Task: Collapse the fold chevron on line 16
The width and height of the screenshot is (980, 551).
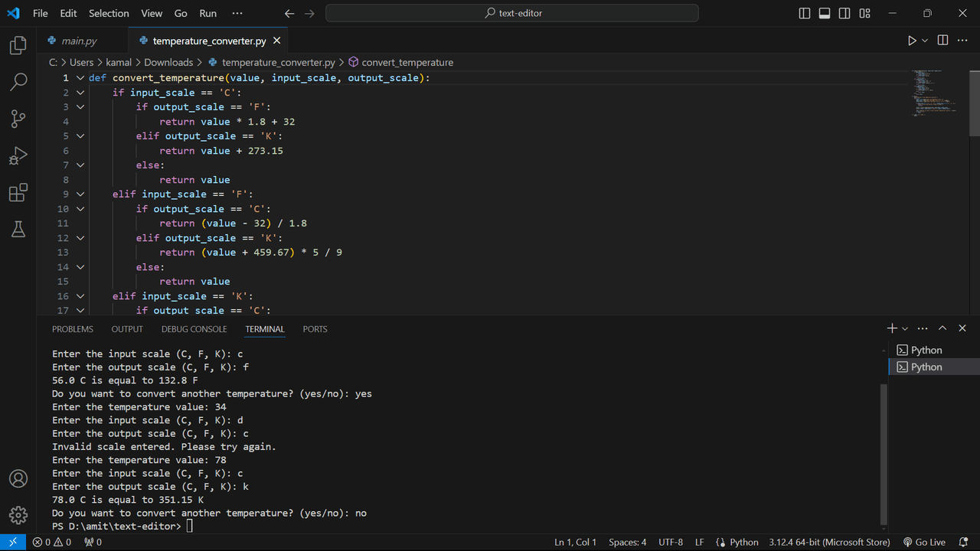Action: coord(80,296)
